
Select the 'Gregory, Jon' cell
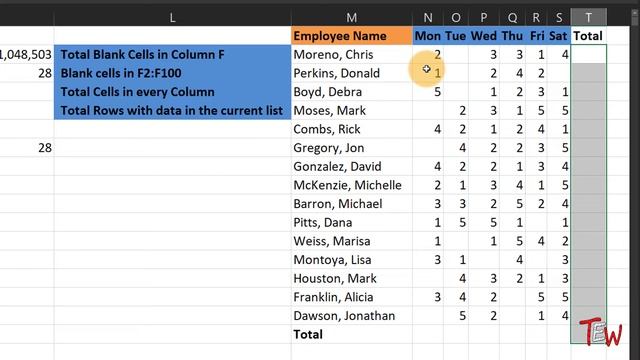tap(351, 148)
